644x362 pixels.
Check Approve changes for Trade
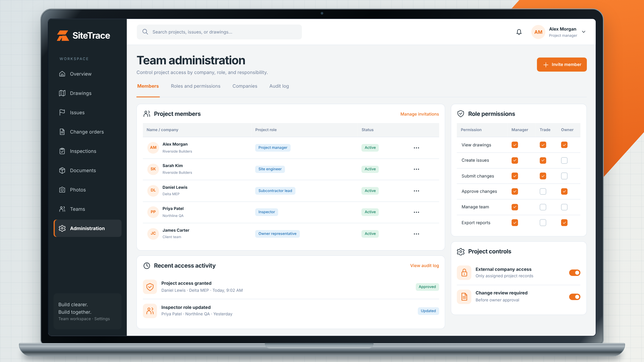pyautogui.click(x=543, y=191)
